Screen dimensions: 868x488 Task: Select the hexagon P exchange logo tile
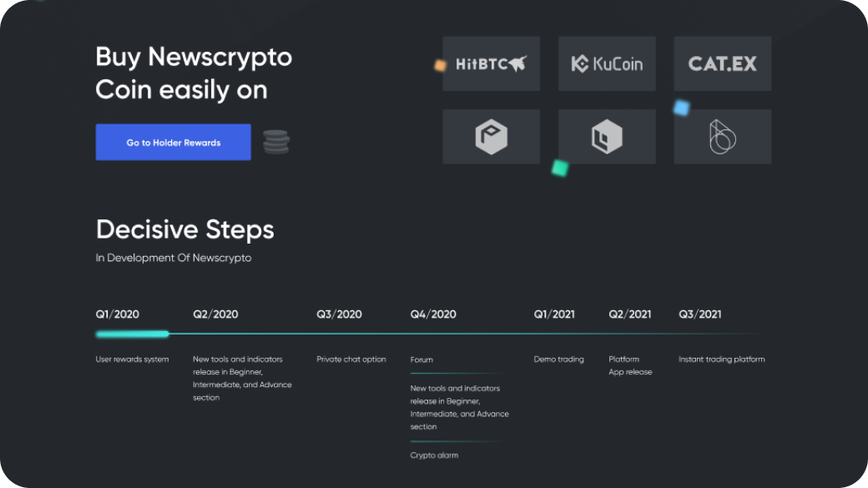click(x=491, y=136)
